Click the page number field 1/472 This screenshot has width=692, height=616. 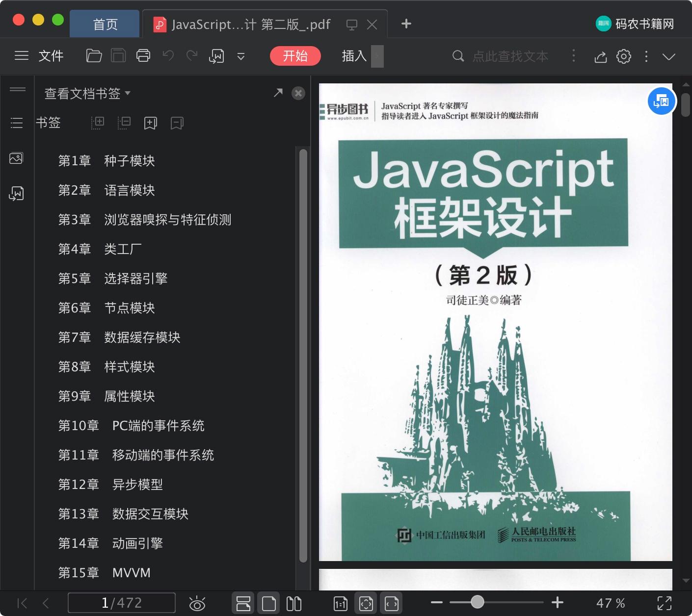tap(121, 603)
